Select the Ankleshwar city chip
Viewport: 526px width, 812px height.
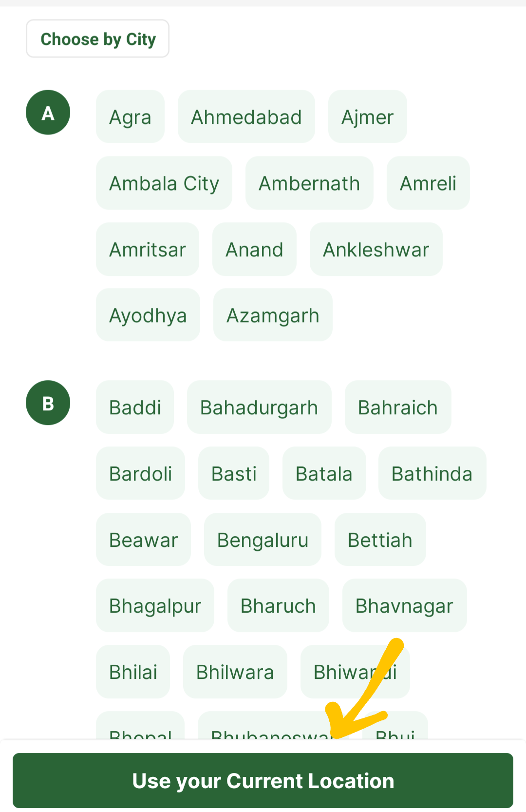coord(376,250)
